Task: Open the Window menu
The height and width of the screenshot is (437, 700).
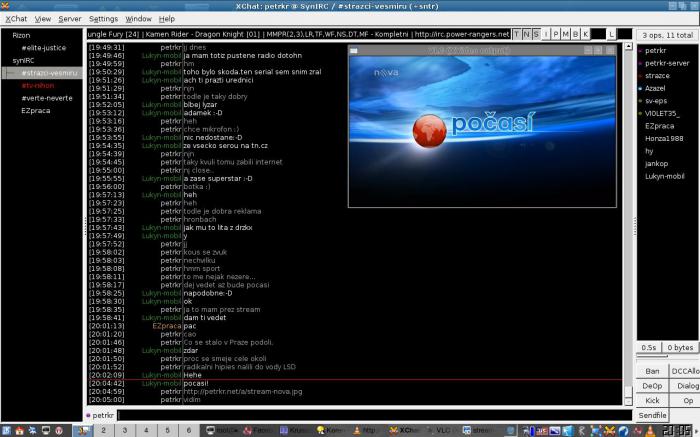Action: pyautogui.click(x=138, y=19)
